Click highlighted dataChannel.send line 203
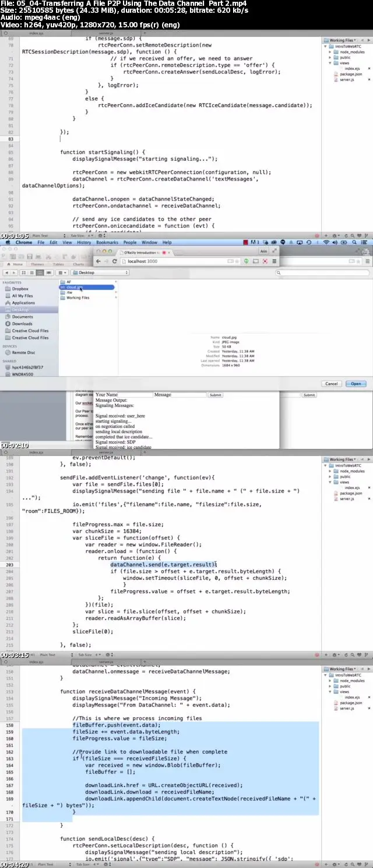This screenshot has height=868, width=373. tap(163, 564)
